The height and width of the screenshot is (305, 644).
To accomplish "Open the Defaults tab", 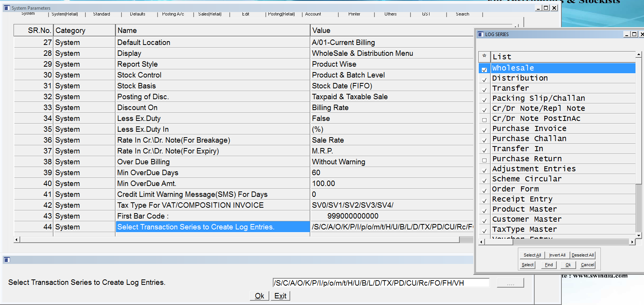I will point(138,14).
